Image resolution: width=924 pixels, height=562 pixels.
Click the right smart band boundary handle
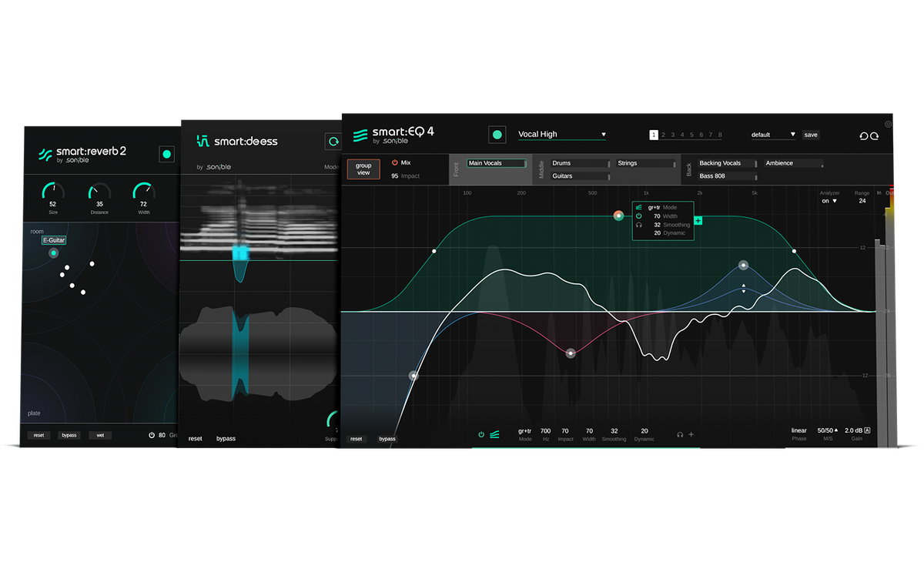(x=794, y=251)
